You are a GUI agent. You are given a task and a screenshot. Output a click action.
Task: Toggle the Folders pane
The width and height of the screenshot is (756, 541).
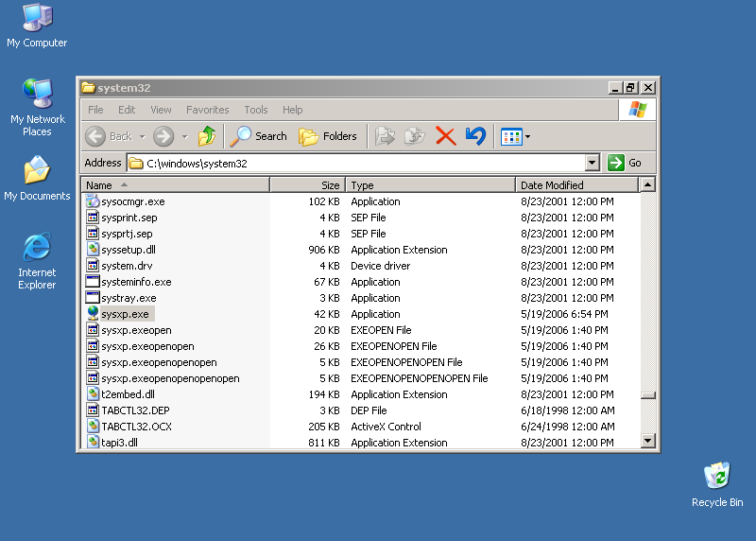coord(328,136)
